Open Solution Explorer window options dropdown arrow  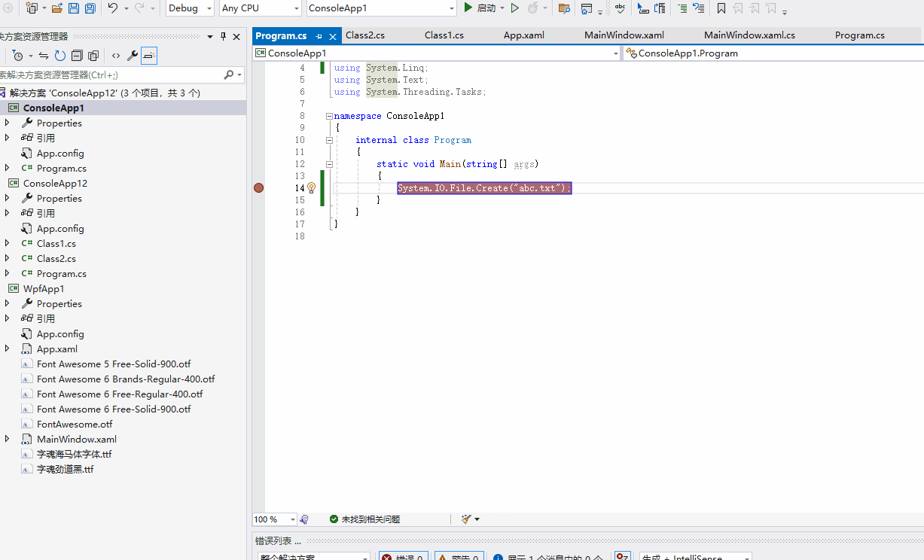(x=210, y=36)
